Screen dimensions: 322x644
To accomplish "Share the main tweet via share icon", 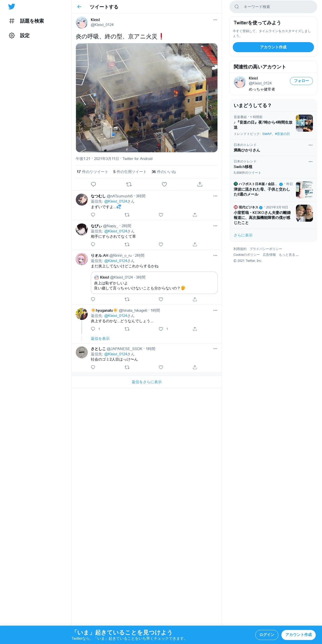I will pyautogui.click(x=200, y=184).
